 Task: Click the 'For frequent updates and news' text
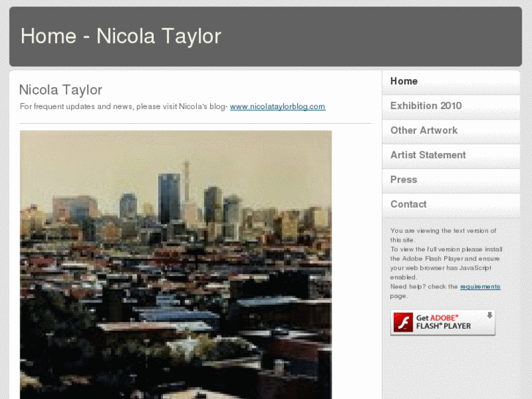[x=124, y=107]
